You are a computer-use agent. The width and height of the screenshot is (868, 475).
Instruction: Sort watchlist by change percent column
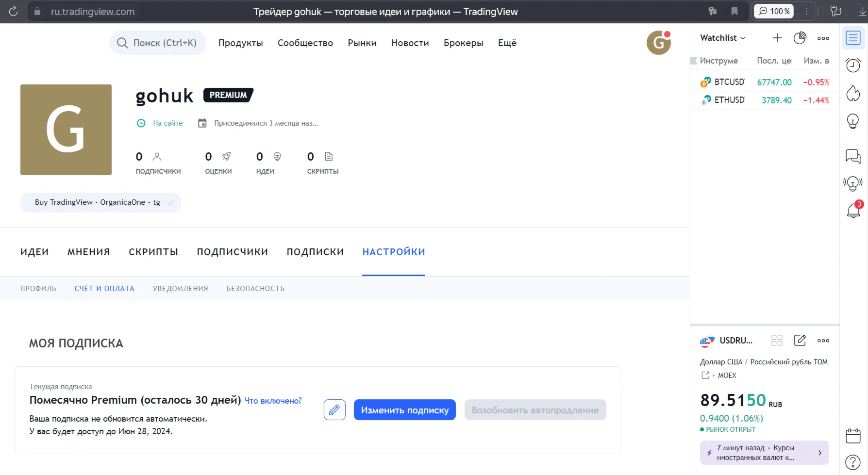tap(817, 61)
